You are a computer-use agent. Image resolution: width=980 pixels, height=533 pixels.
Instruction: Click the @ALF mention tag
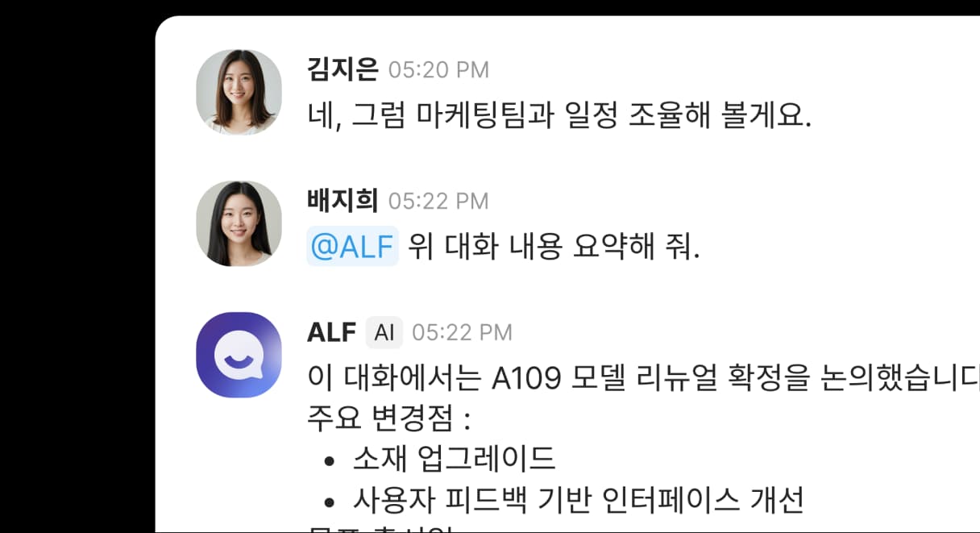(x=353, y=247)
